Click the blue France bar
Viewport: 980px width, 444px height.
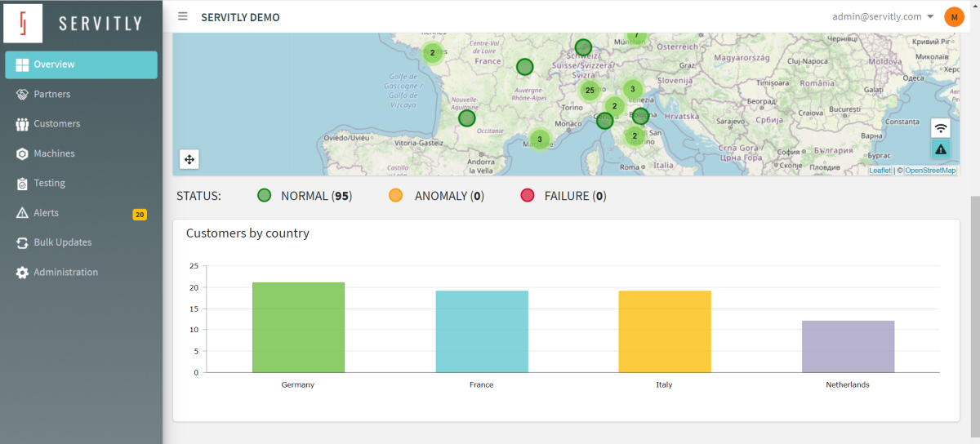[482, 331]
